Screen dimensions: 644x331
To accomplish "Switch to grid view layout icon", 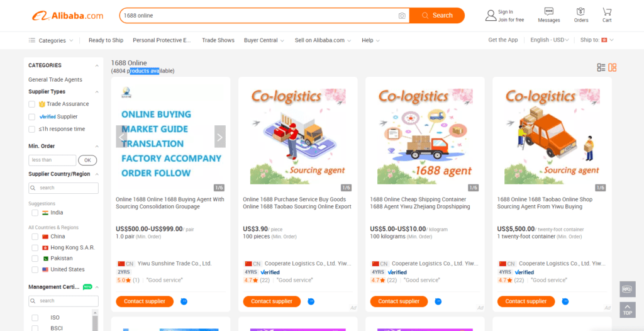I will (x=613, y=67).
